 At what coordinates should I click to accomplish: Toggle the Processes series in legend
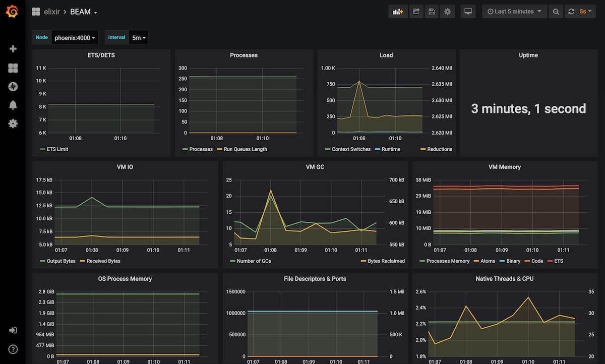201,149
